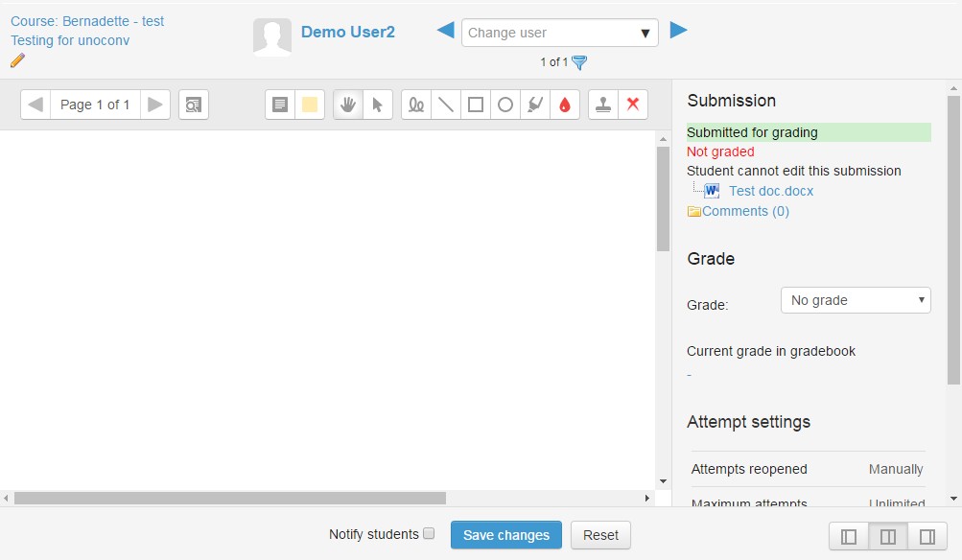The image size is (962, 560).
Task: Select the rectangle tool
Action: [x=476, y=105]
